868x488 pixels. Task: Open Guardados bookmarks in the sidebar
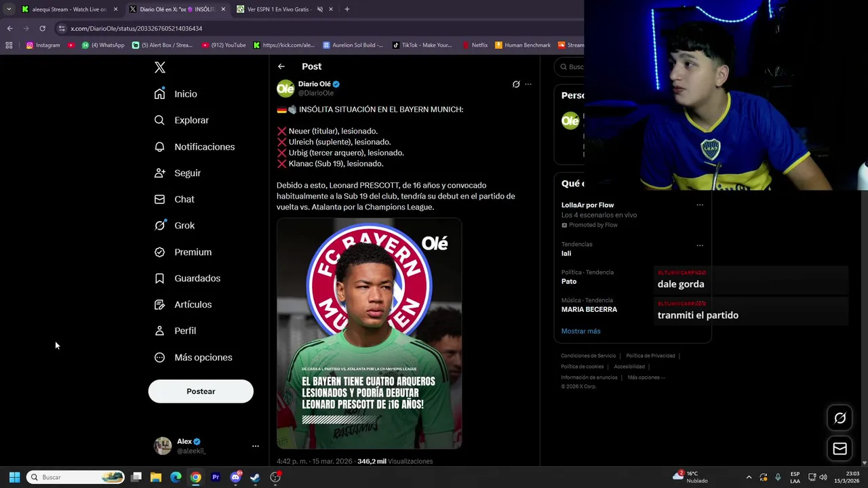[x=187, y=279]
